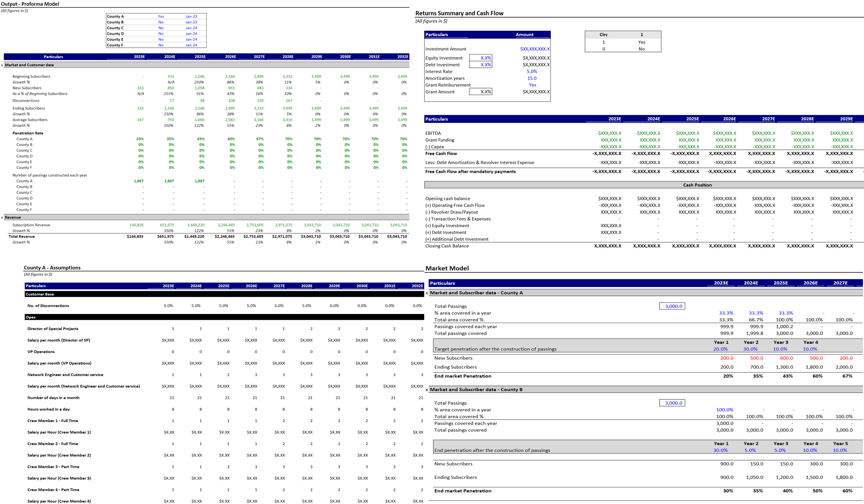This screenshot has width=864, height=504.
Task: Click the County A - Assumptions heading
Action: 52,268
